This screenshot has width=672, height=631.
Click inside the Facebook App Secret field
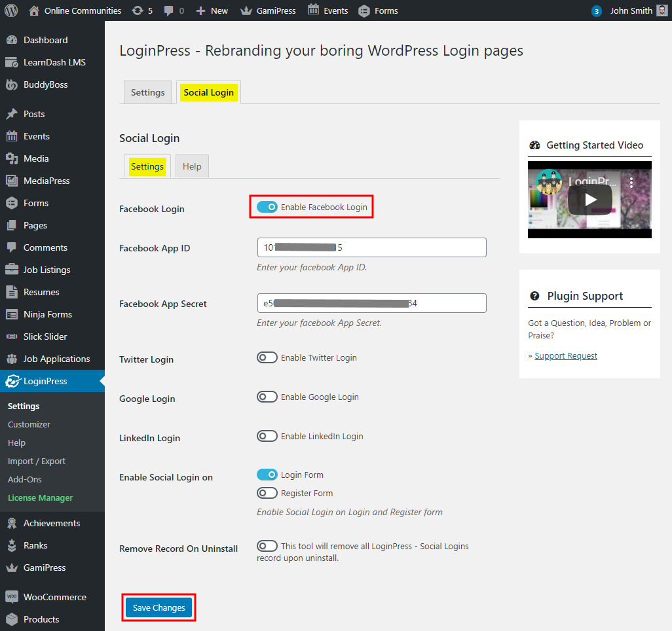371,303
